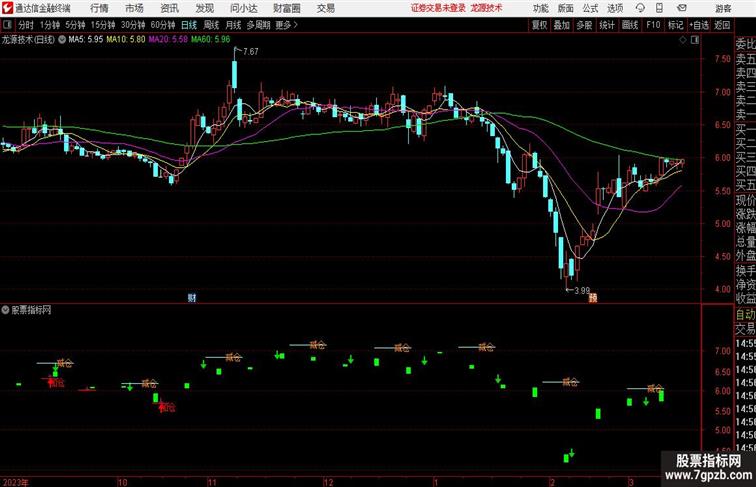
Task: Click the 多股 toolbar button
Action: pyautogui.click(x=584, y=25)
